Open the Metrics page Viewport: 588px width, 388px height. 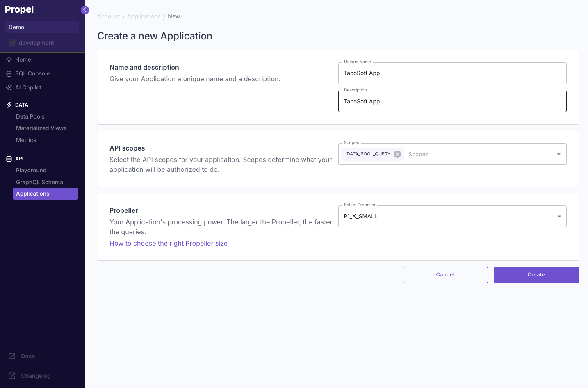(x=26, y=140)
